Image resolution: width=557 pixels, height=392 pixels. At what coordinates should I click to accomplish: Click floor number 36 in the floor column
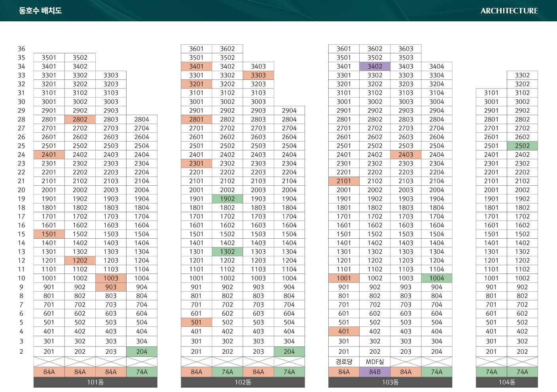21,49
